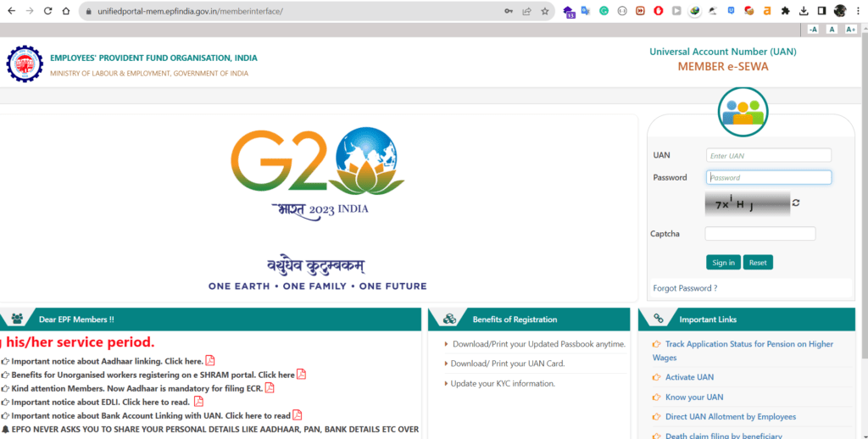Focus the Password input field
This screenshot has width=868, height=439.
768,177
